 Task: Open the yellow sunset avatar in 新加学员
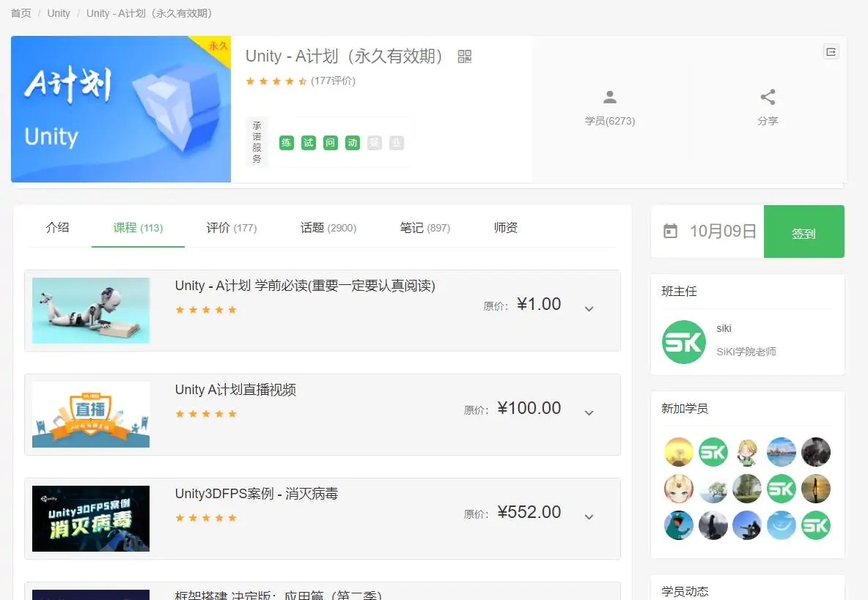(679, 452)
